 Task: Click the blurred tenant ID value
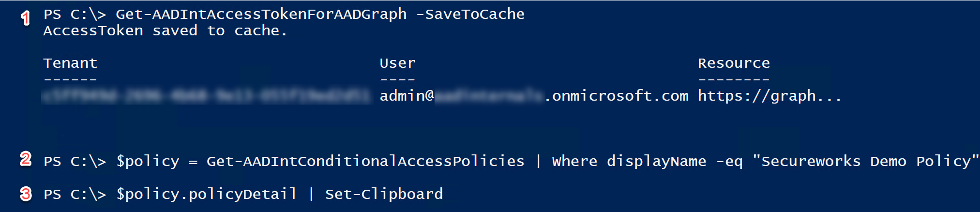pyautogui.click(x=207, y=96)
